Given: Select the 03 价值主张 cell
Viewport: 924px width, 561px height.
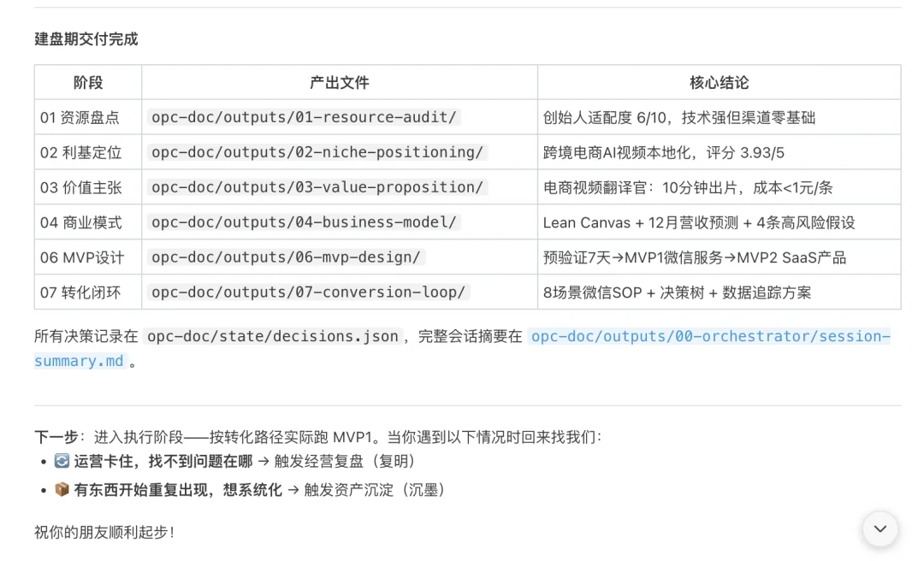Looking at the screenshot, I should 88,187.
